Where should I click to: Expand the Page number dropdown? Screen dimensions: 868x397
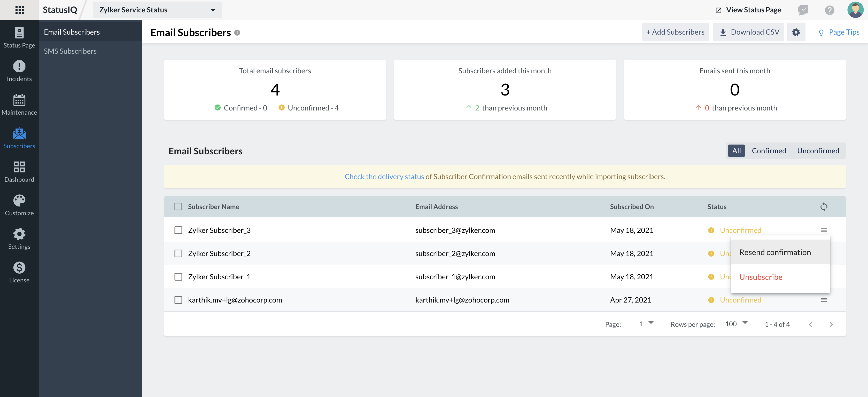click(646, 324)
